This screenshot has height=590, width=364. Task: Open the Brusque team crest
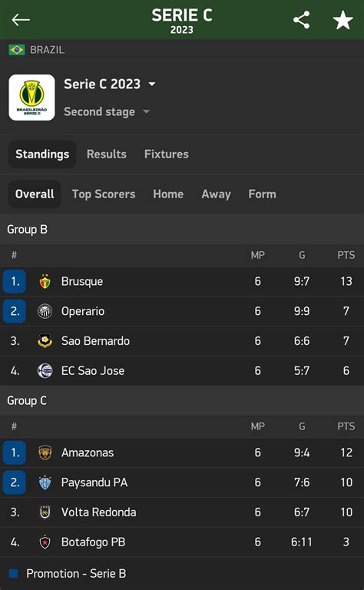45,281
